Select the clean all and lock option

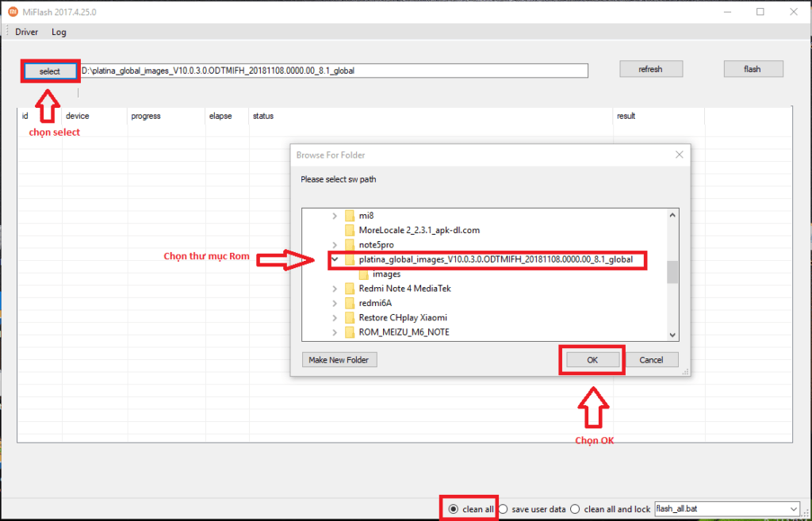click(x=610, y=509)
